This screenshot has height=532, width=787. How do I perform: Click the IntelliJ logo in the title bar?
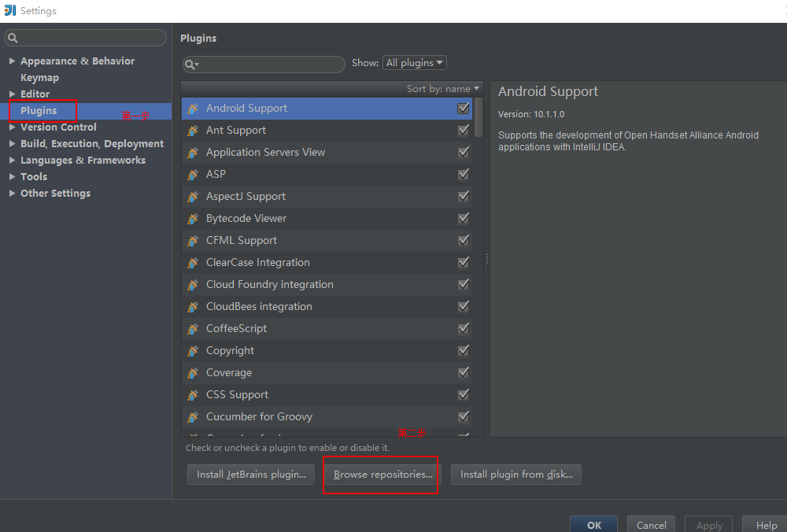coord(10,10)
